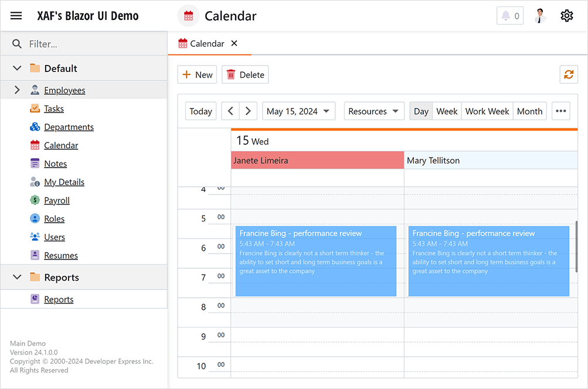The image size is (588, 389).
Task: Open the May 15, 2024 date picker
Action: pos(298,111)
